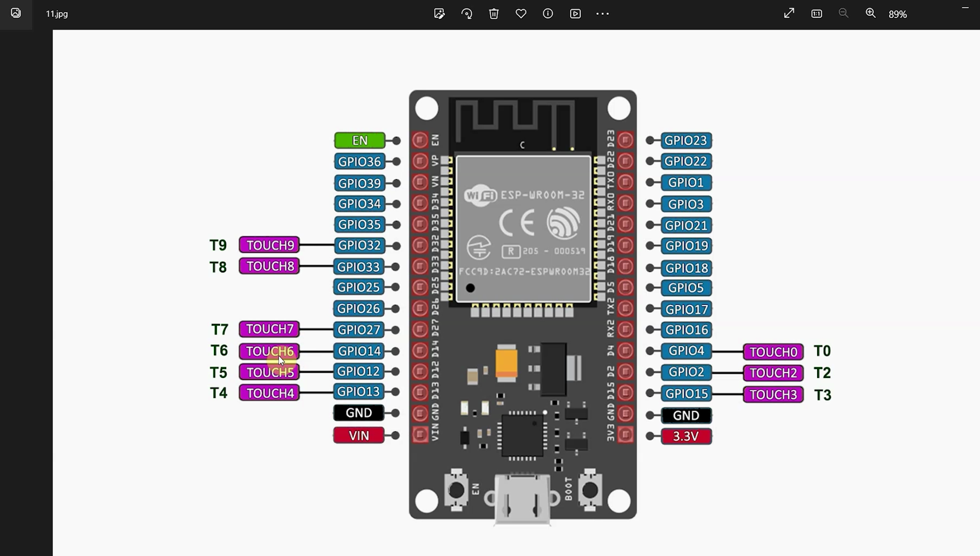Click the 89% zoom level indicator

897,14
